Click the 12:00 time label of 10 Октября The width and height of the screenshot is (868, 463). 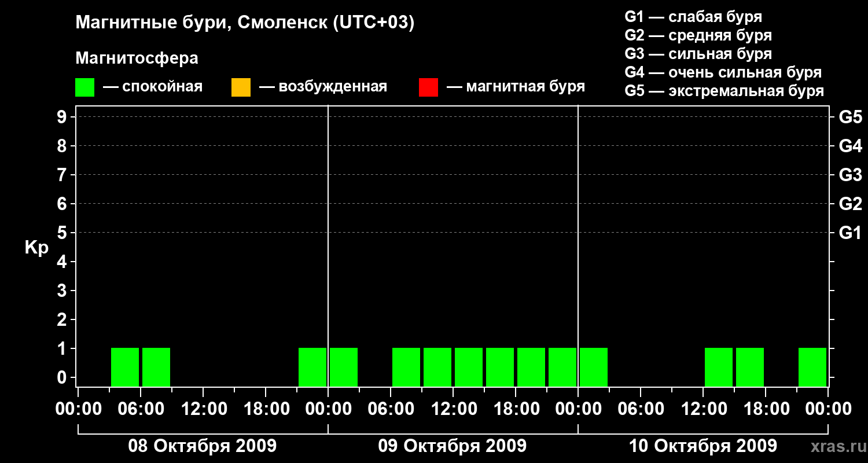pos(703,409)
